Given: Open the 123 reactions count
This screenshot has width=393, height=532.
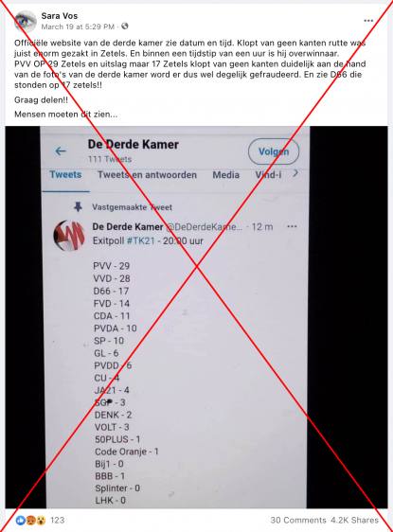Looking at the screenshot, I should (x=57, y=520).
